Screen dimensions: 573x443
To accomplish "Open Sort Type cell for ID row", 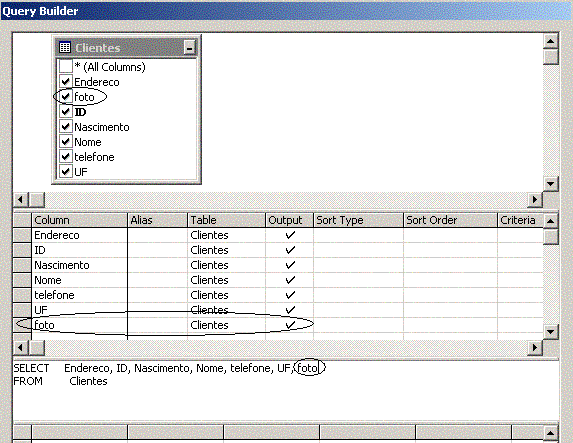I will coord(358,250).
